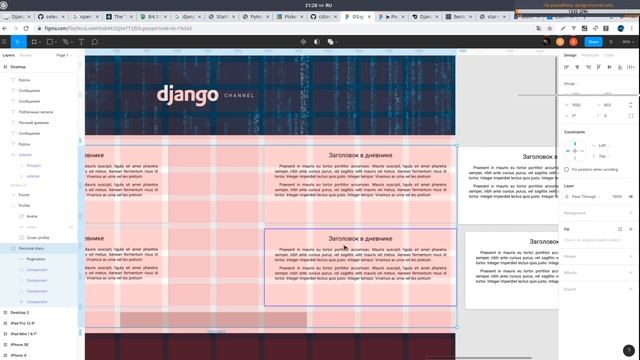
Task: Click Align right icon
Action: tap(588, 67)
